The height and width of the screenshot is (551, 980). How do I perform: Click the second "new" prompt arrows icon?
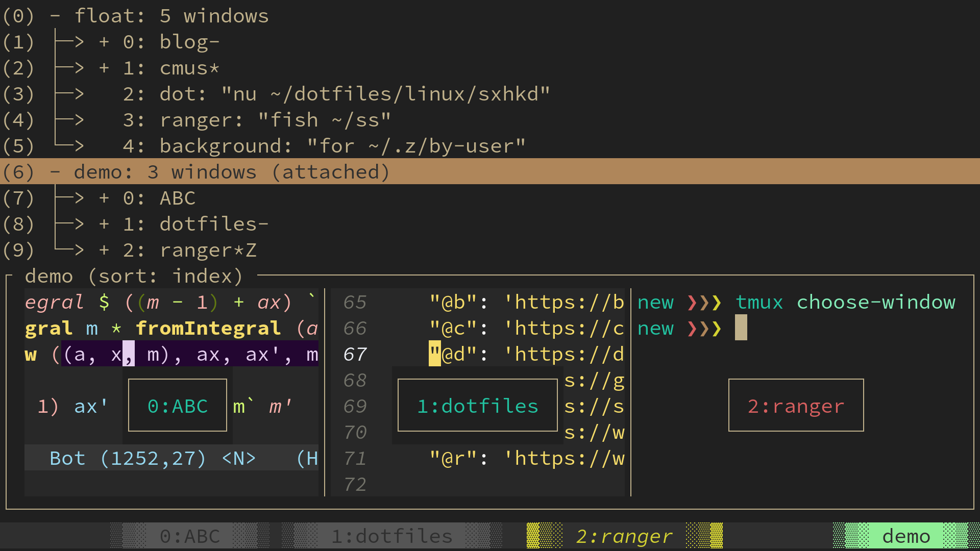(704, 329)
